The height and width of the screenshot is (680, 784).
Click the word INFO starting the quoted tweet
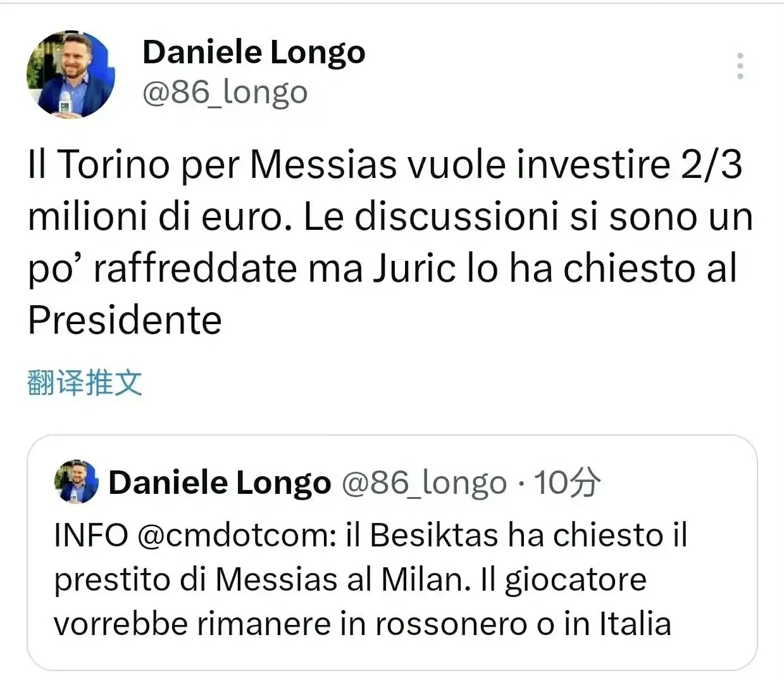click(x=91, y=536)
